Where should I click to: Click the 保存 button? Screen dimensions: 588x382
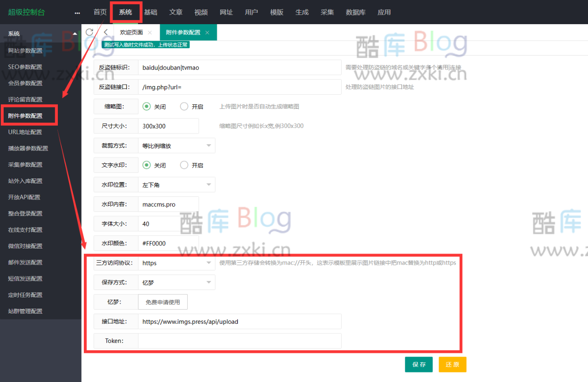pyautogui.click(x=419, y=364)
